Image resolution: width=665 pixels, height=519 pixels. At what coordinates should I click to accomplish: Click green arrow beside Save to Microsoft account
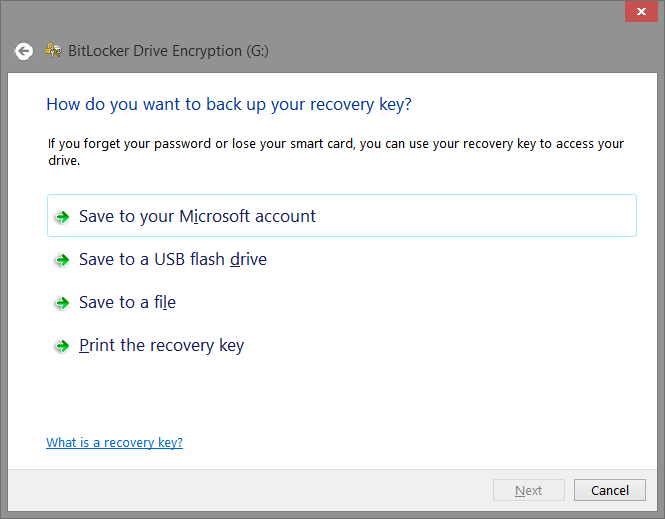pos(63,217)
